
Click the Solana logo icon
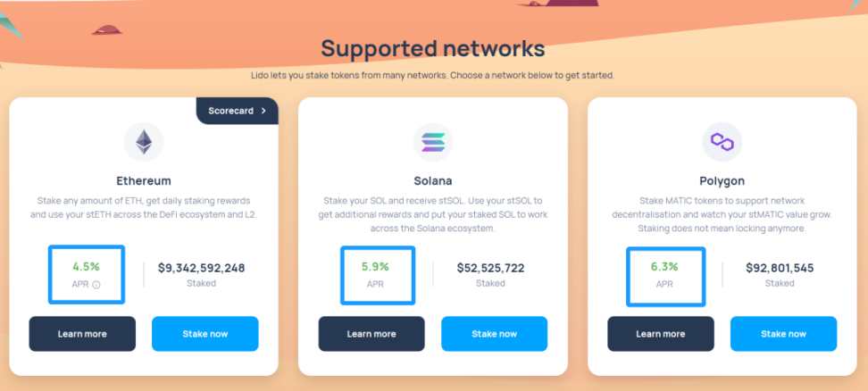click(433, 141)
